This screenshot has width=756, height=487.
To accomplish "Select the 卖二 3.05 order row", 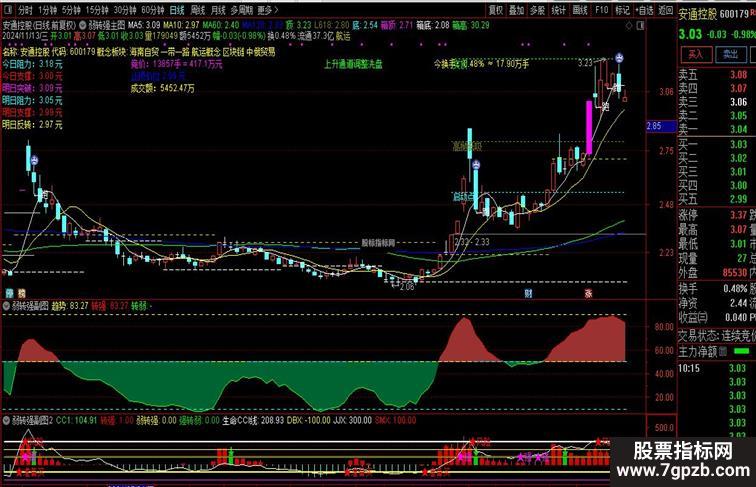I will 717,115.
